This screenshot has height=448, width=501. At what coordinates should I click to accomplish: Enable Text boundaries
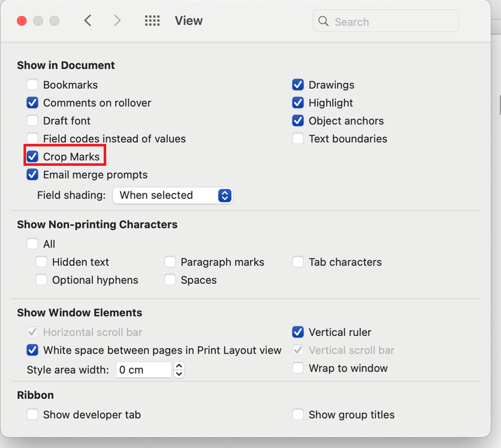[298, 139]
